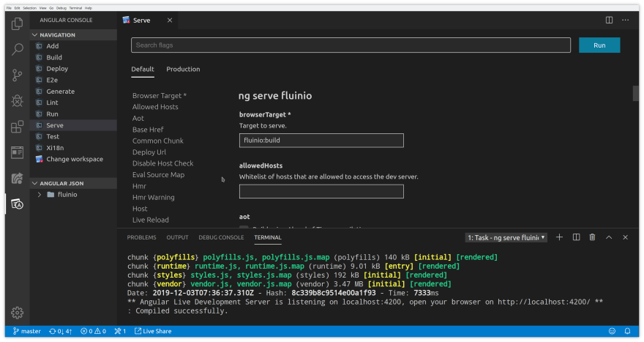This screenshot has width=644, height=342.
Task: Close the Serve editor tab
Action: (x=170, y=21)
